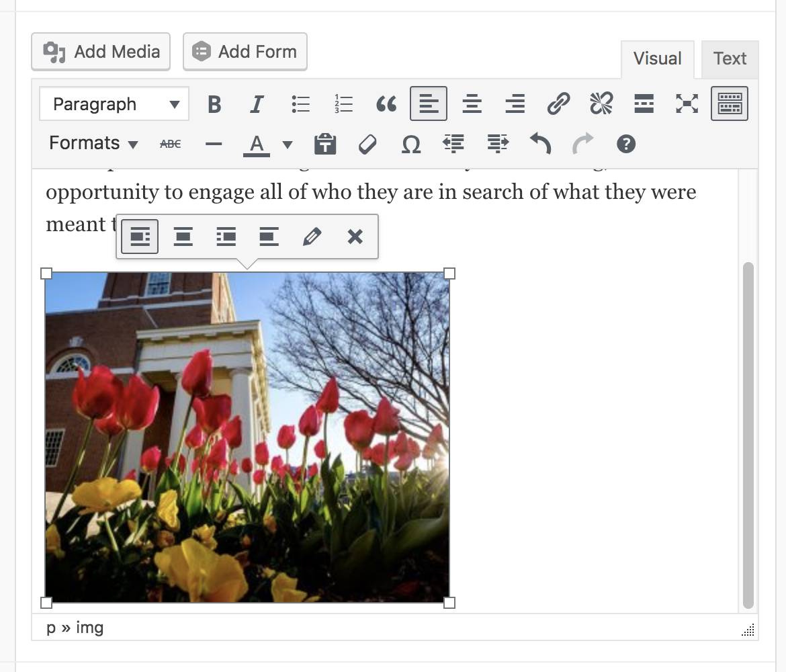
Task: Apply blockquote formatting
Action: coord(386,103)
